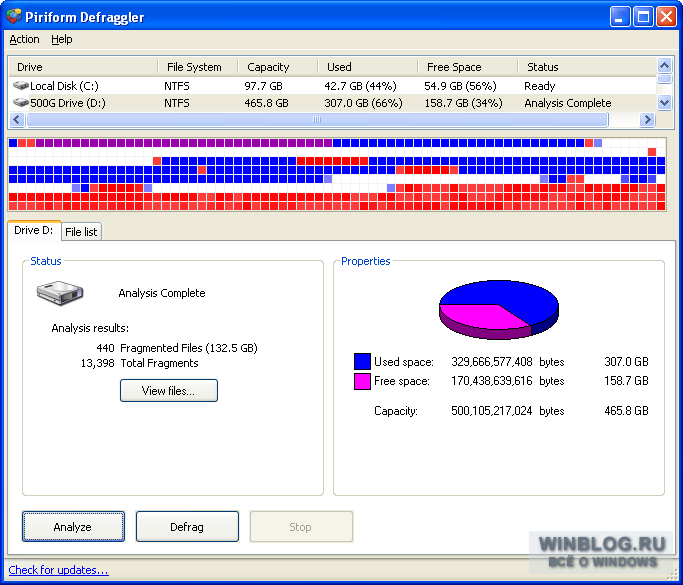Screen dimensions: 683x585
Task: Click the horizontal scrollbar left arrow
Action: click(x=17, y=119)
